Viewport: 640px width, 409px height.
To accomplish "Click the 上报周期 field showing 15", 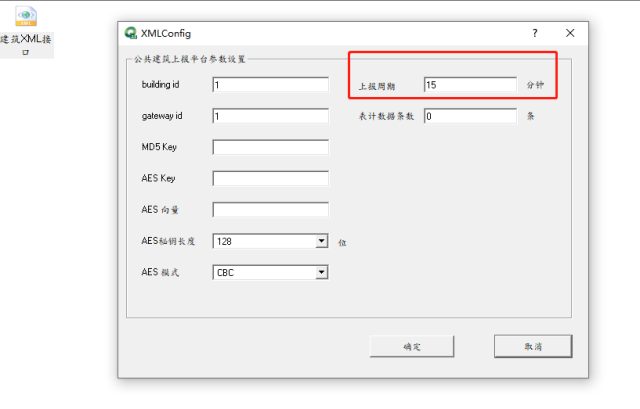I will point(469,85).
